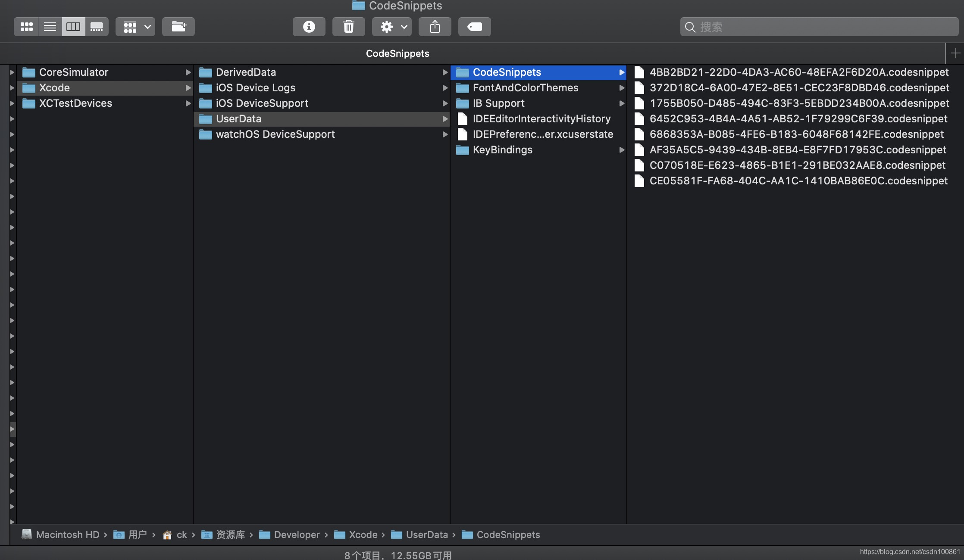964x560 pixels.
Task: Select the column view button
Action: click(73, 27)
